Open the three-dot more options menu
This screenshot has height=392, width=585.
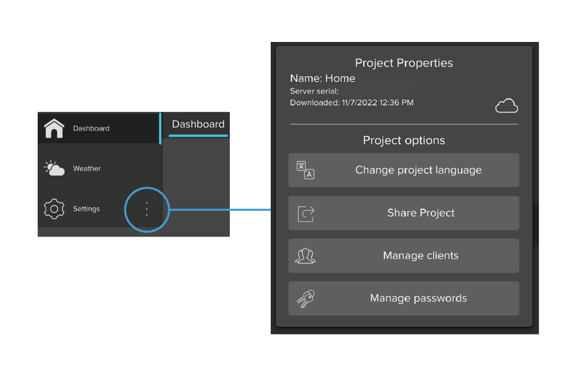147,209
